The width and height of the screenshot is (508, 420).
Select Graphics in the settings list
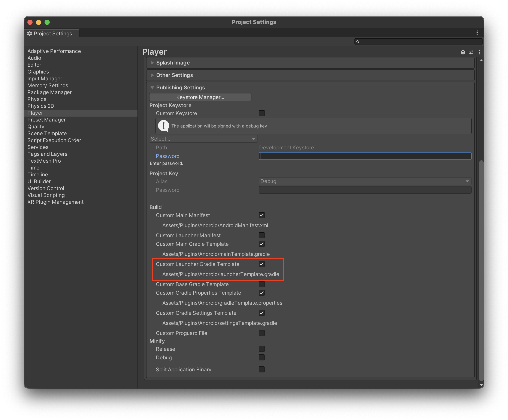[x=38, y=72]
